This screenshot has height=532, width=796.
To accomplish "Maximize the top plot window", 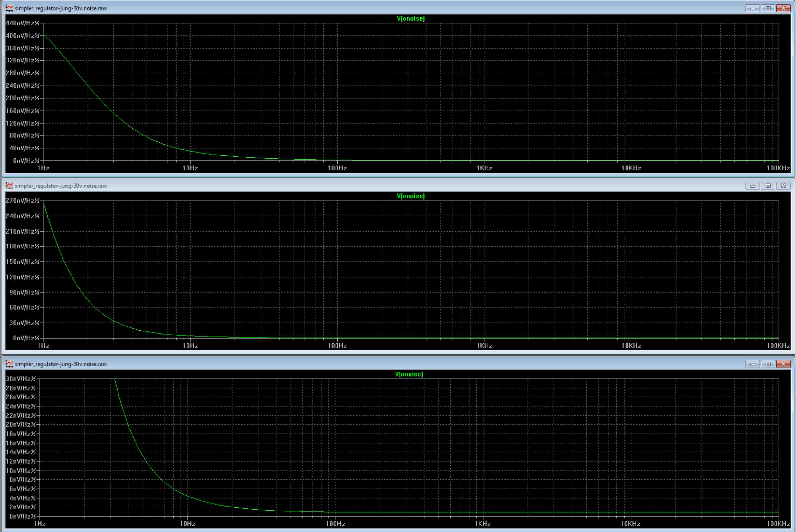I will pos(768,8).
